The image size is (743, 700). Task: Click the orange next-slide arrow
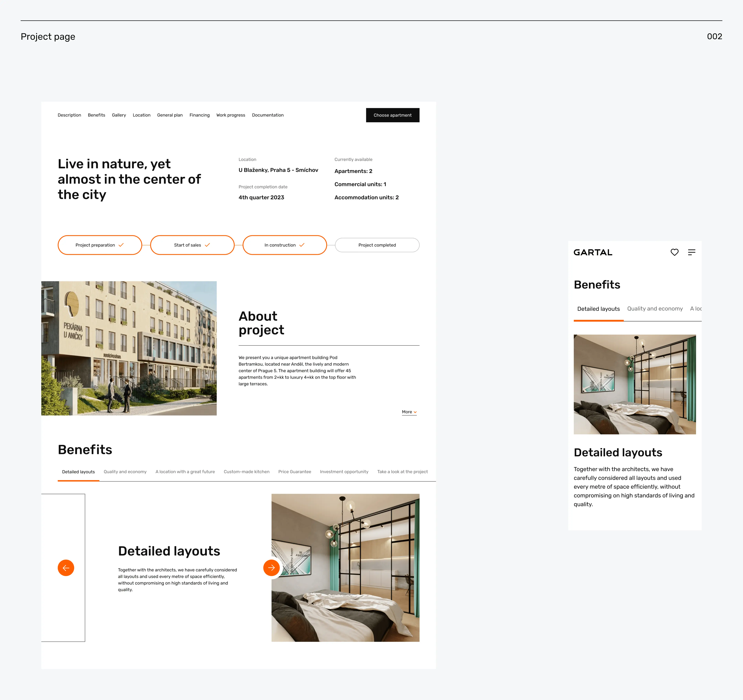(271, 568)
